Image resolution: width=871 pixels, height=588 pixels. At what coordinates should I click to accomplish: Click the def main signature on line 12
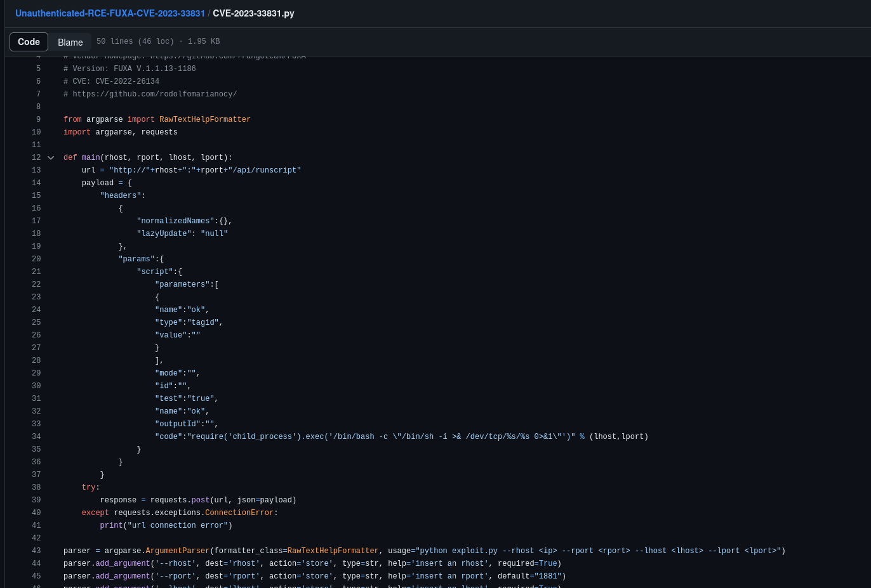148,157
